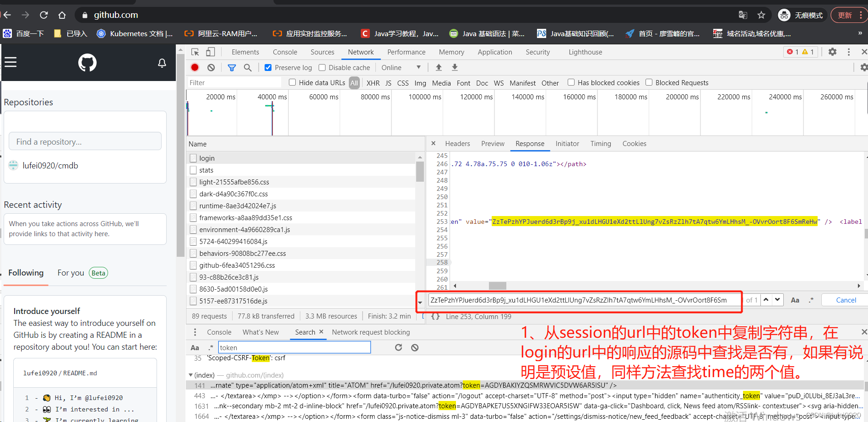Viewport: 868px width, 422px height.
Task: Clear the search results
Action: tap(415, 347)
